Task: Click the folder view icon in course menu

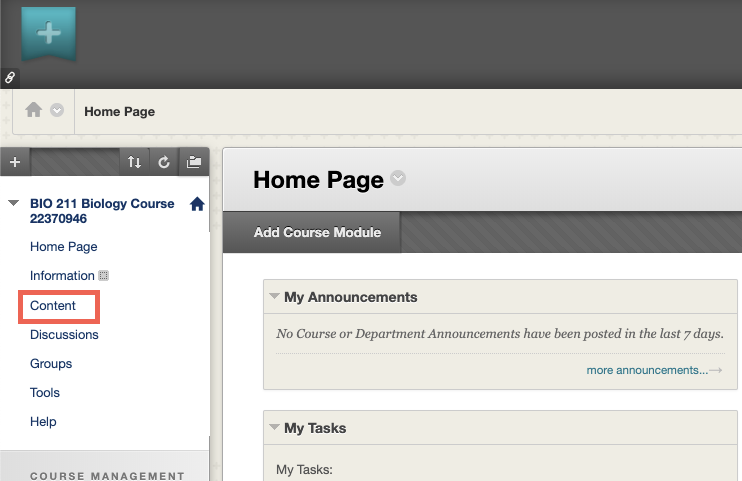Action: 194,161
